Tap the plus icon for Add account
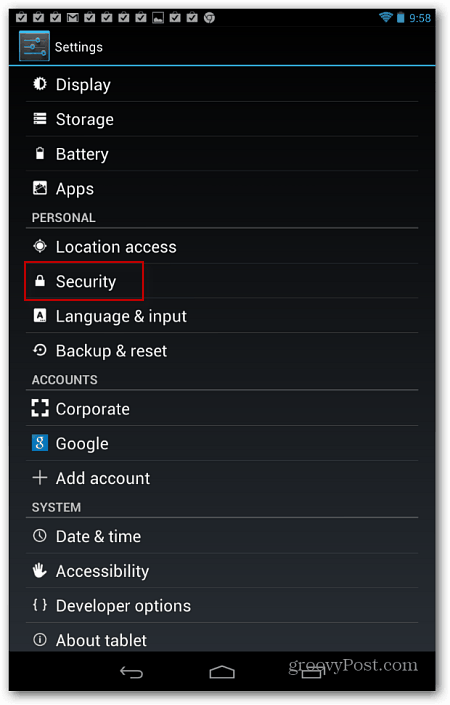Screen dimensions: 450x705 [40, 477]
